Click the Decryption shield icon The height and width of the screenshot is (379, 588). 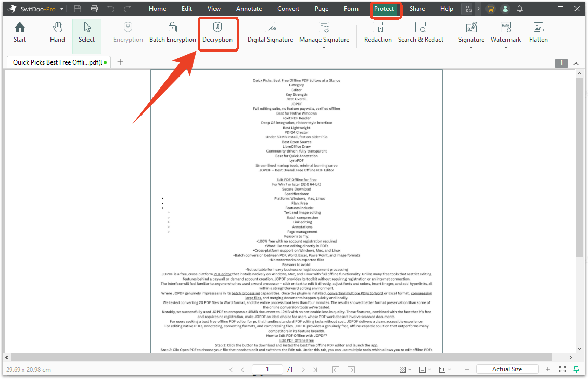click(x=218, y=27)
